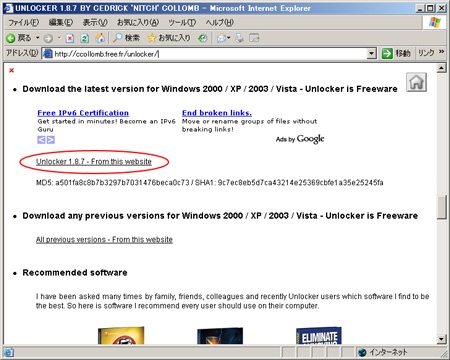The height and width of the screenshot is (360, 450).
Task: Click the broken image red X
Action: [11, 70]
